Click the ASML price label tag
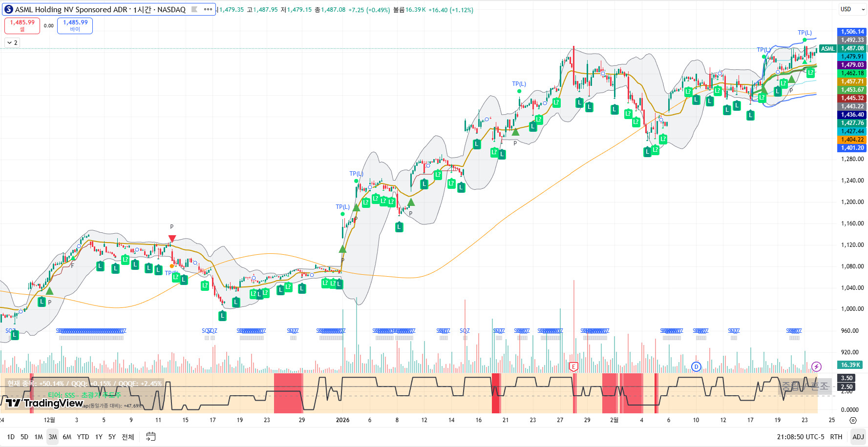This screenshot has height=447, width=868. tap(828, 49)
